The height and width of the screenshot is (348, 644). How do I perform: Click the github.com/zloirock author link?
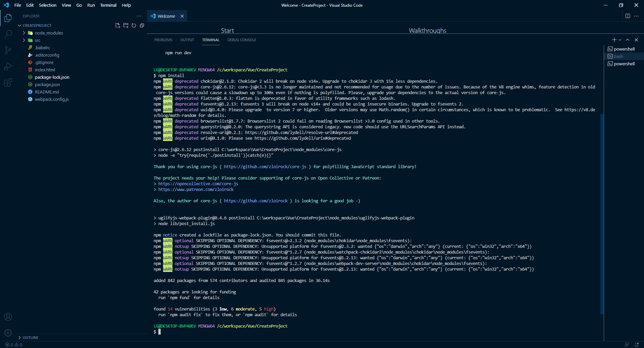pyautogui.click(x=256, y=201)
